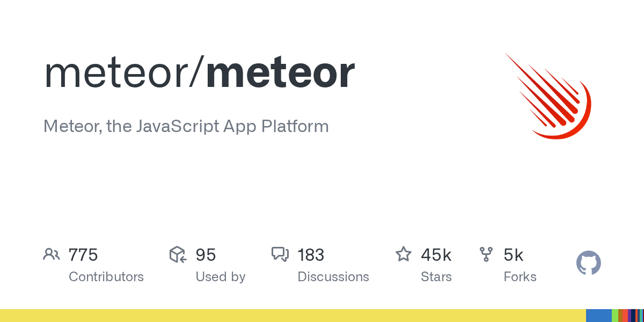Click the GitHub Octocat logo

588,263
